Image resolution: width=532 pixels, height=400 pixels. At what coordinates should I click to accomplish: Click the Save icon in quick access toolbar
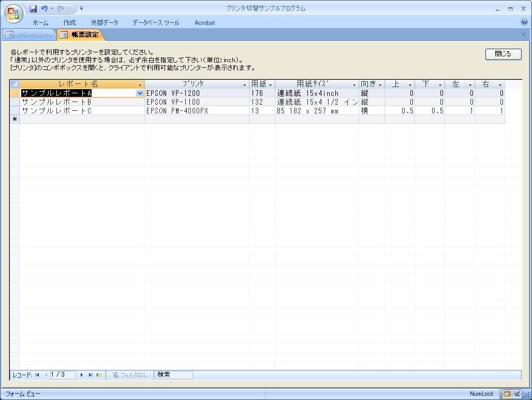34,9
